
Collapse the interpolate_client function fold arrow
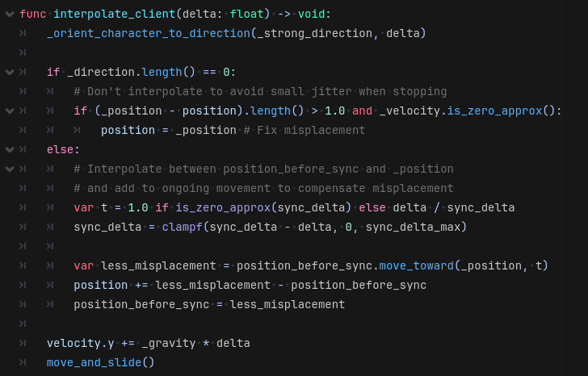click(9, 14)
